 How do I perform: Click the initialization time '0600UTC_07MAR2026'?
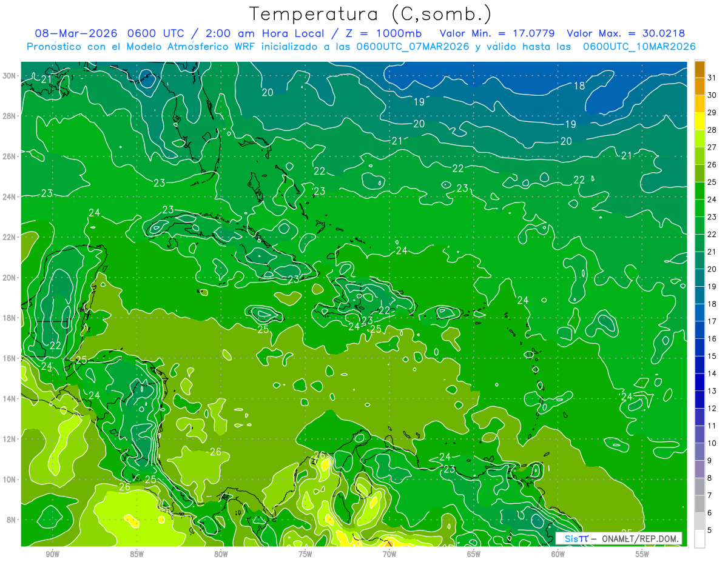pos(413,47)
